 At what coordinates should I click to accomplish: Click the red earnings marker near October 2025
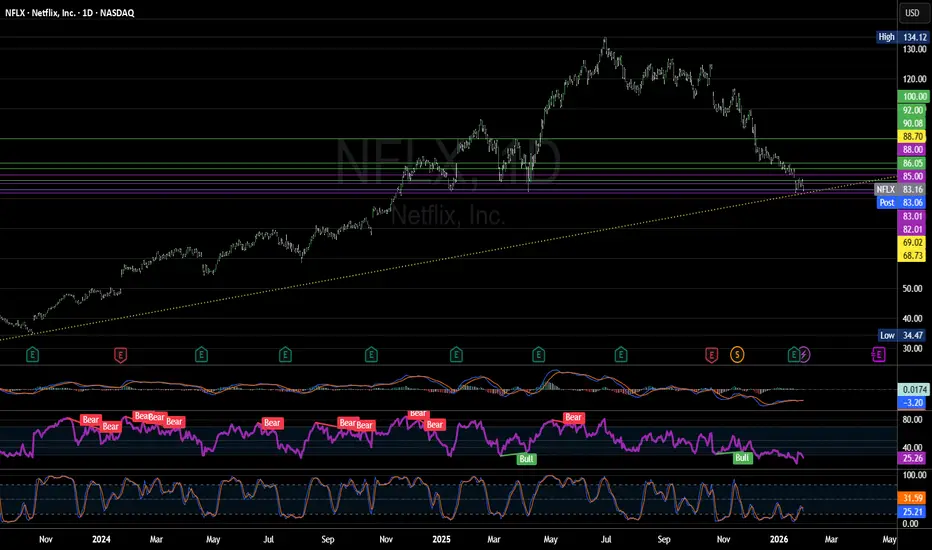[711, 355]
